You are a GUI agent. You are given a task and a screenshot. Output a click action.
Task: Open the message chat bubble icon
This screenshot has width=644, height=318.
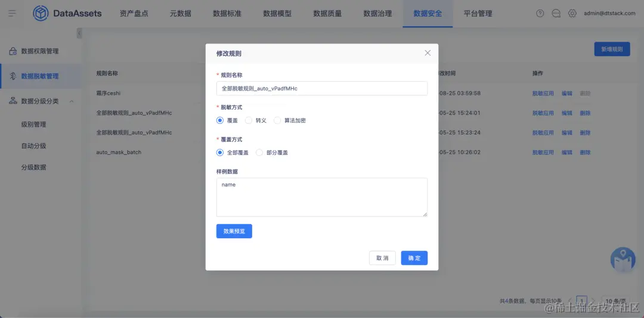pyautogui.click(x=556, y=14)
